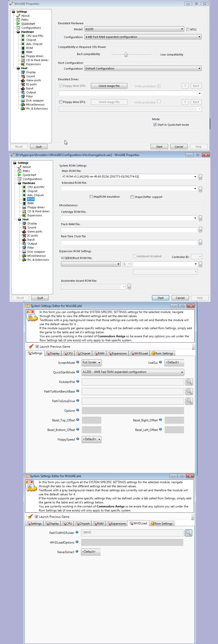218x644 pixels.
Task: Open FloppySpeed Default dropdown
Action: [91, 439]
